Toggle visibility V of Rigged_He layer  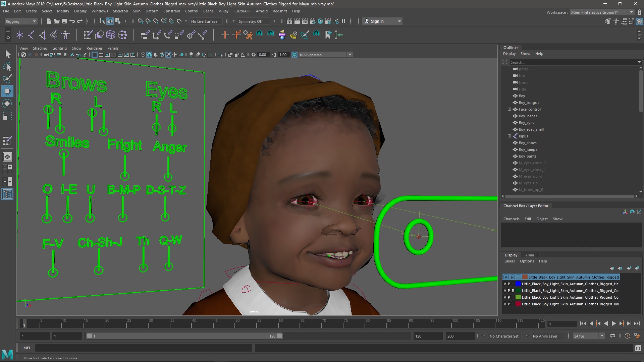coord(505,284)
